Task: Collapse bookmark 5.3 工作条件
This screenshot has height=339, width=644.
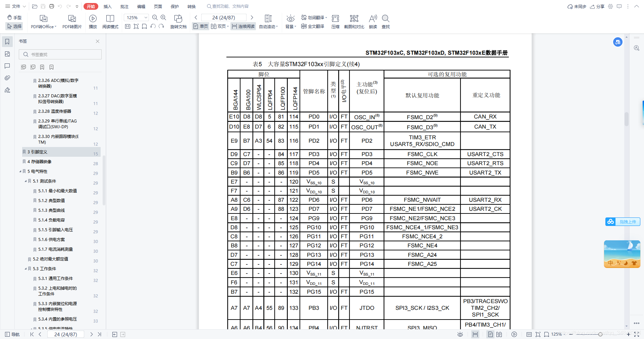Action: coord(25,269)
